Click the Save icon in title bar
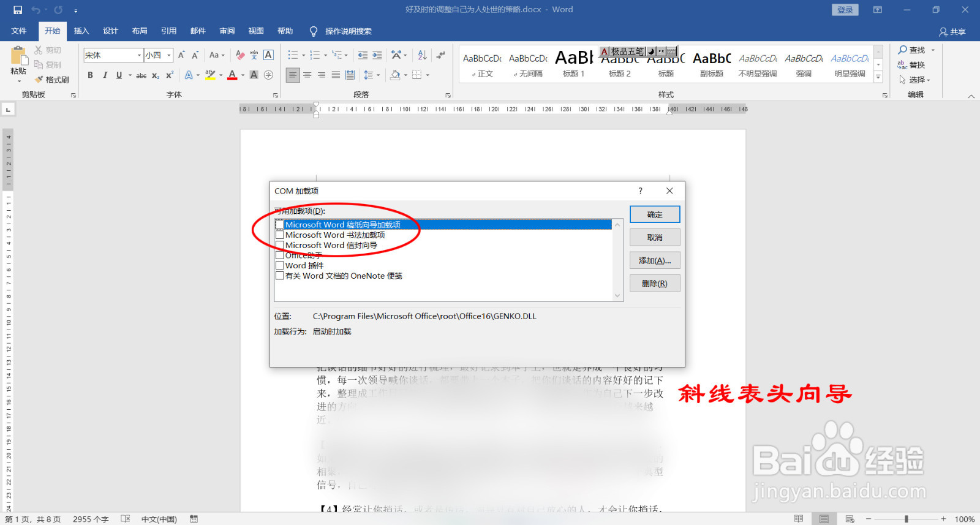 18,10
